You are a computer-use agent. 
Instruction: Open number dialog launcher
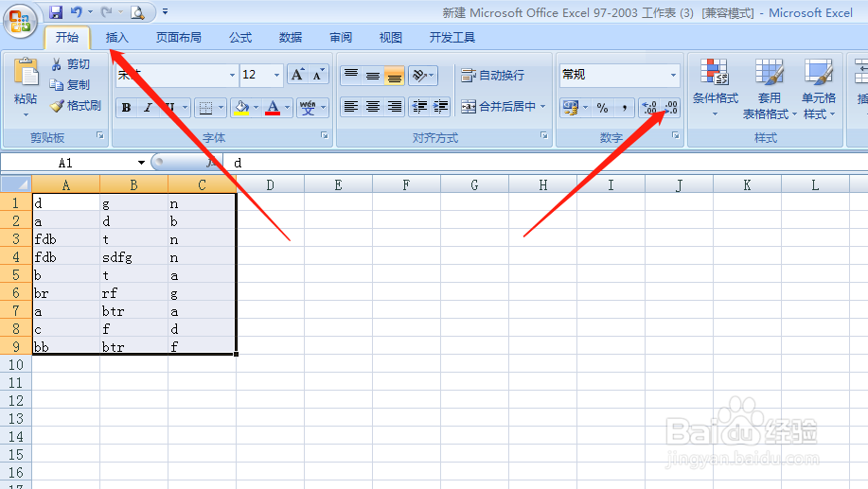pyautogui.click(x=675, y=135)
